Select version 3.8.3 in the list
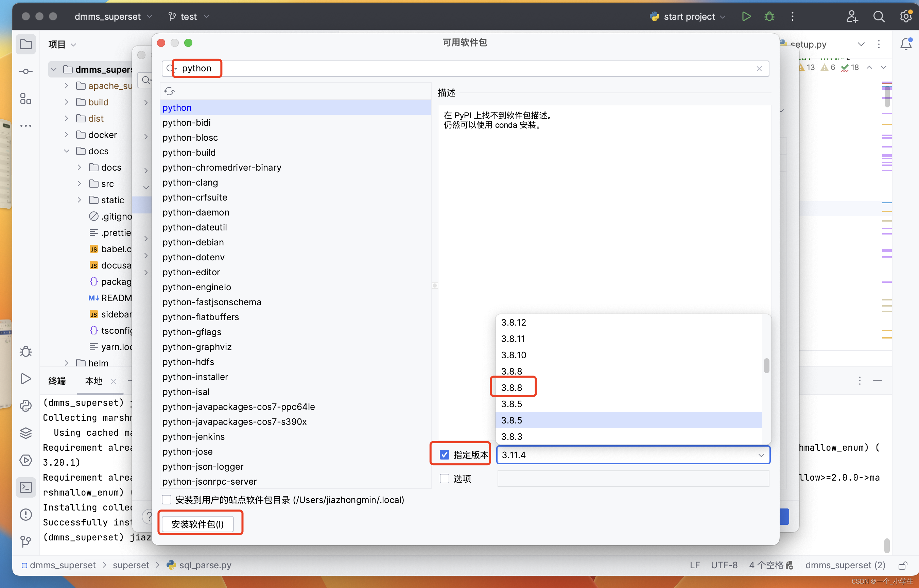This screenshot has width=919, height=588. 628,436
